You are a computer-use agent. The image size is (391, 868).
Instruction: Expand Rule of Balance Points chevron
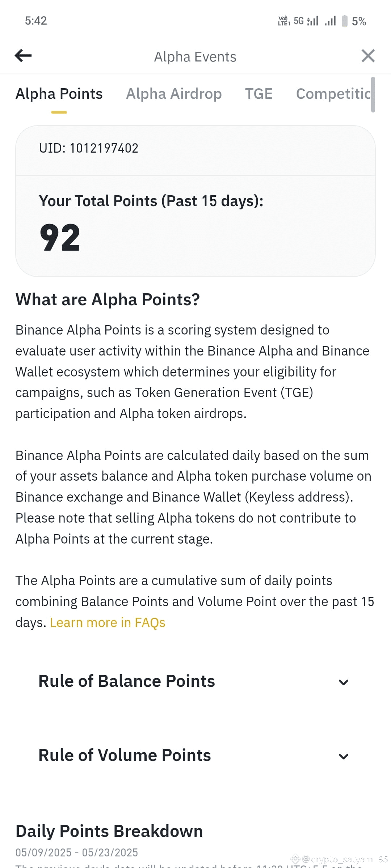coord(343,682)
